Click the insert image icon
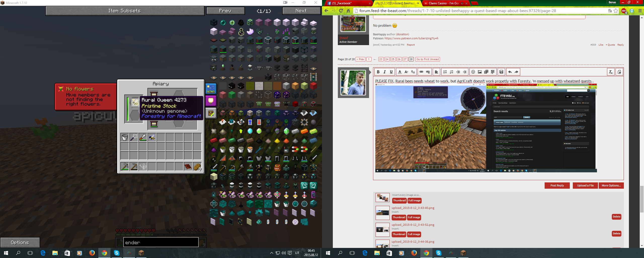This screenshot has height=258, width=644. tap(480, 72)
